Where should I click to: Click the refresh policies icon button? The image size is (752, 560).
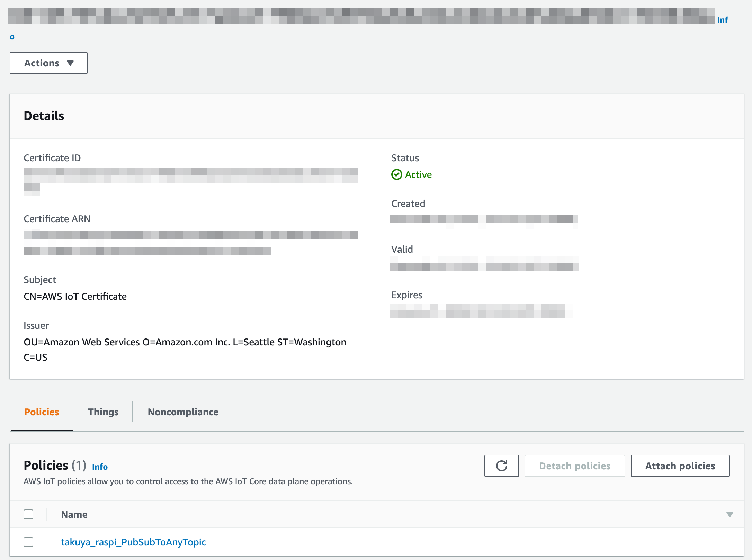click(501, 466)
